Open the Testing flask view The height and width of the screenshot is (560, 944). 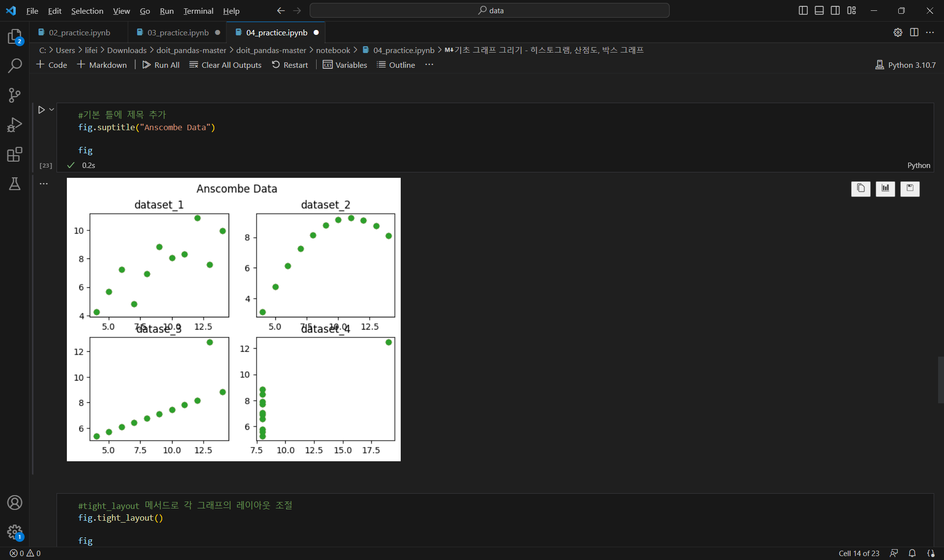[x=15, y=184]
